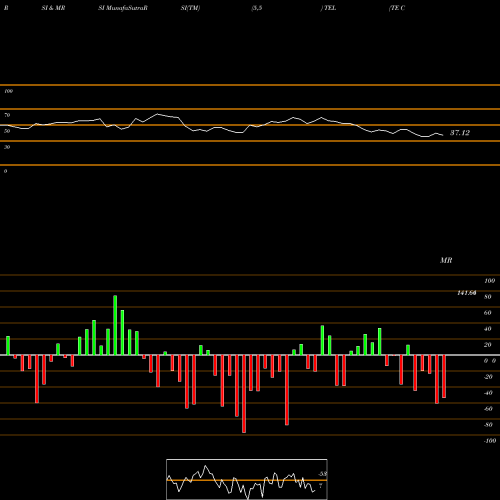The height and width of the screenshot is (500, 500).
Task: Click the TEL header text
Action: (x=330, y=8)
